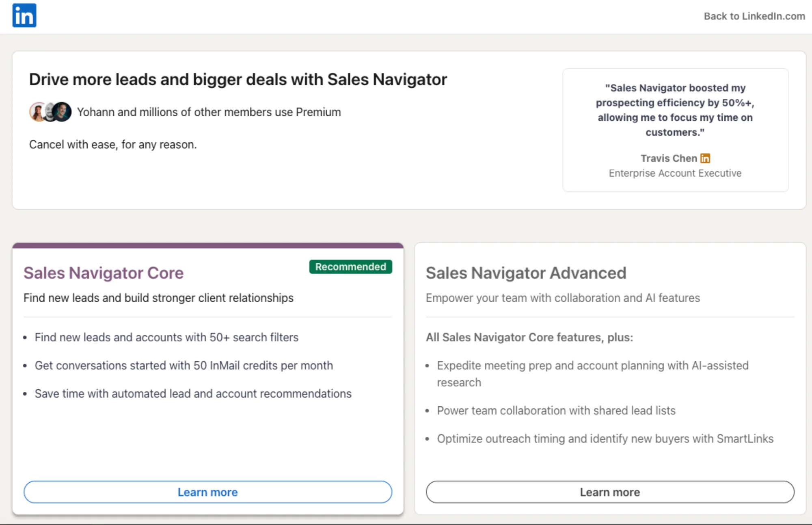The image size is (812, 525).
Task: Click the member profile avatars cluster
Action: [x=50, y=112]
